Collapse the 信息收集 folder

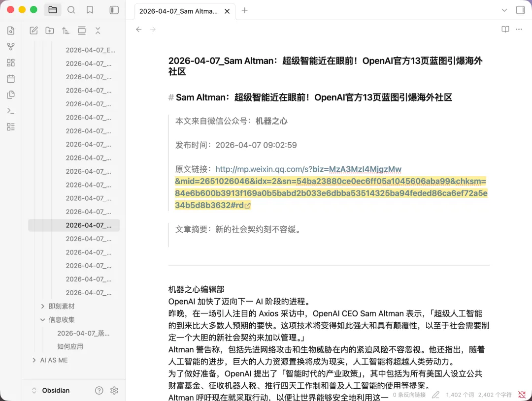coord(43,319)
